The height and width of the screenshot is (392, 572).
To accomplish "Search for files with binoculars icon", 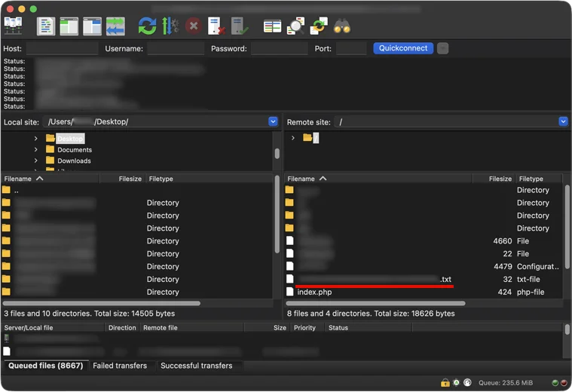I will [x=342, y=26].
